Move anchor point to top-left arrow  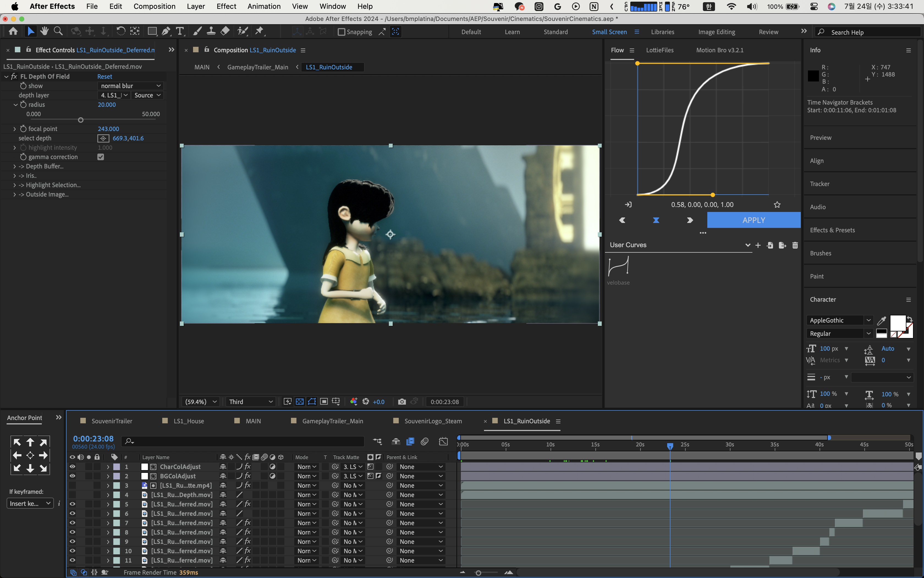(17, 442)
